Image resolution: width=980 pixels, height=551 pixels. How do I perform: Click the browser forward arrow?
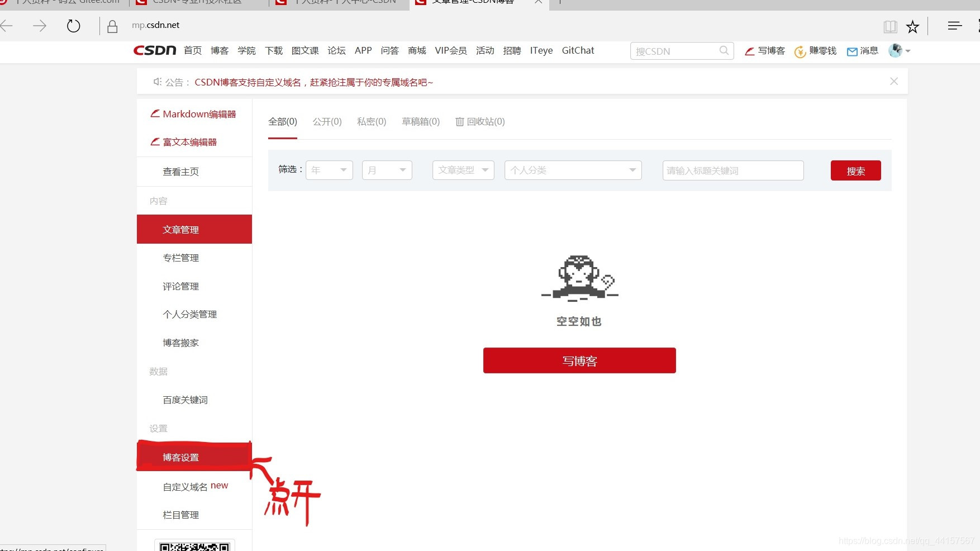(x=40, y=26)
